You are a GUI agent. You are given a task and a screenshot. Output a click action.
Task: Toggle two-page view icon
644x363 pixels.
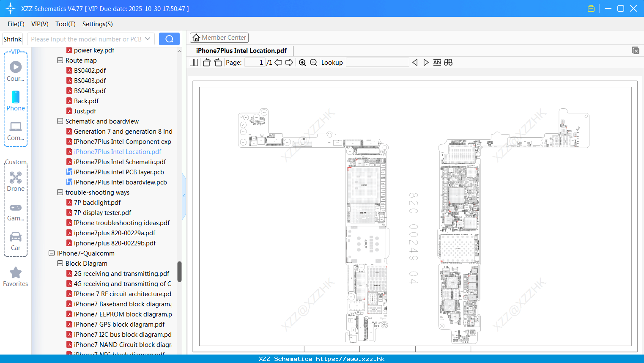(x=194, y=63)
